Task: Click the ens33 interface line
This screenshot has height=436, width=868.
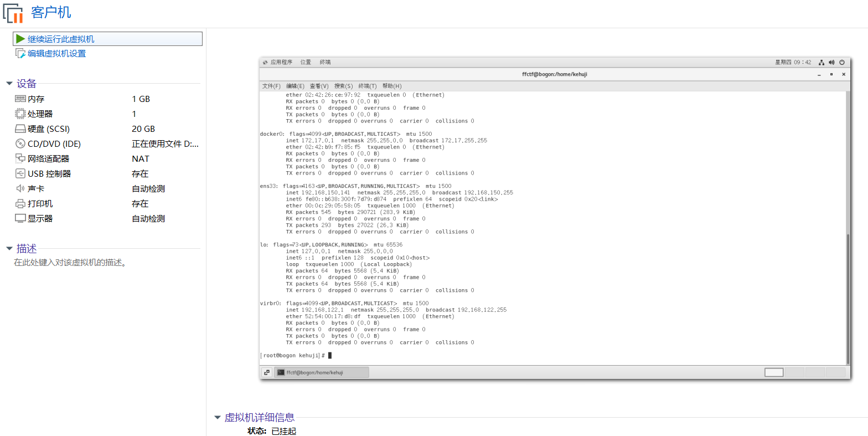Action: pyautogui.click(x=355, y=186)
